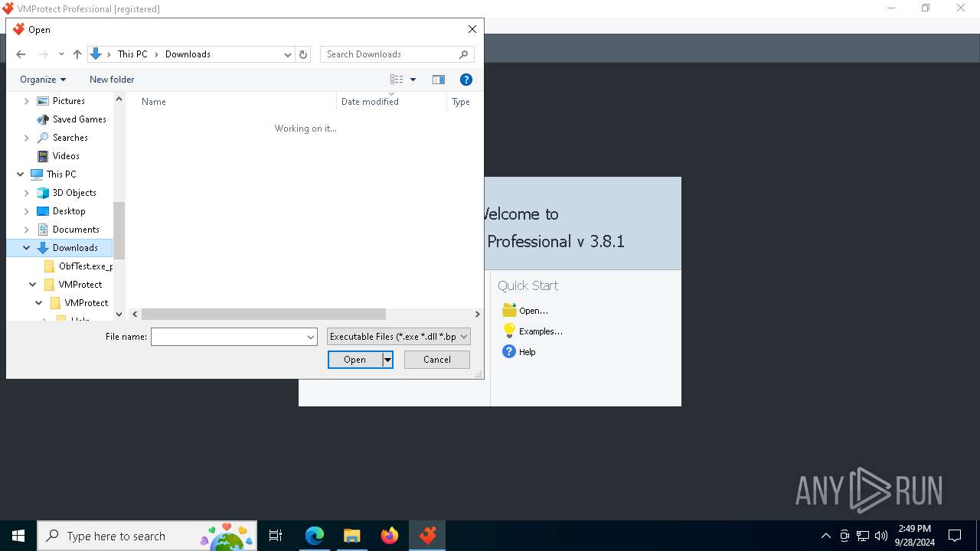
Task: Open more view options dropdown
Action: (413, 80)
